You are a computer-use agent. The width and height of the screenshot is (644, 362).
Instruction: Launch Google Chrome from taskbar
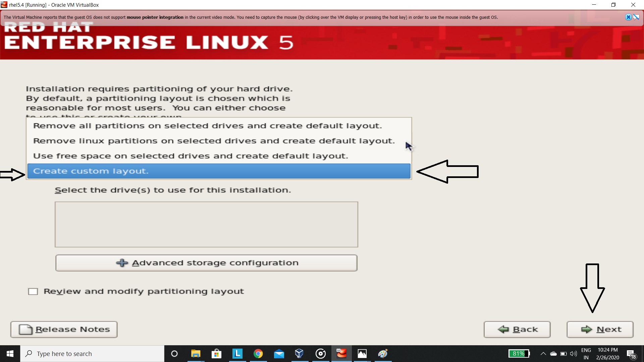click(x=258, y=354)
